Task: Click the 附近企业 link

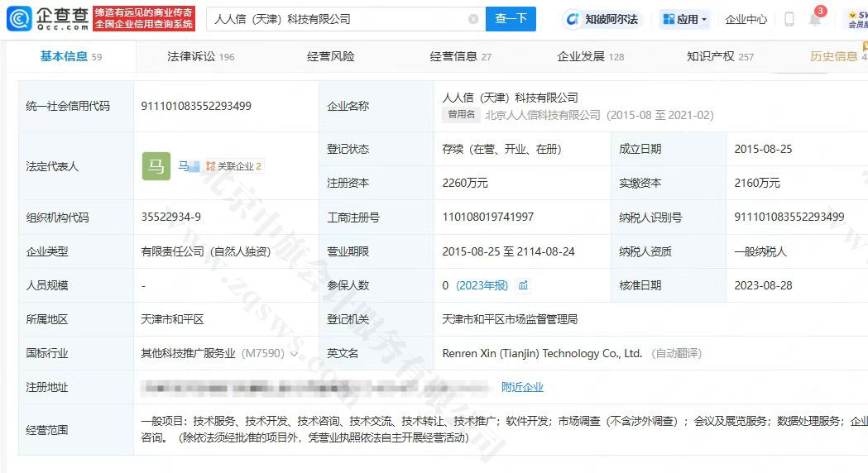Action: point(522,387)
